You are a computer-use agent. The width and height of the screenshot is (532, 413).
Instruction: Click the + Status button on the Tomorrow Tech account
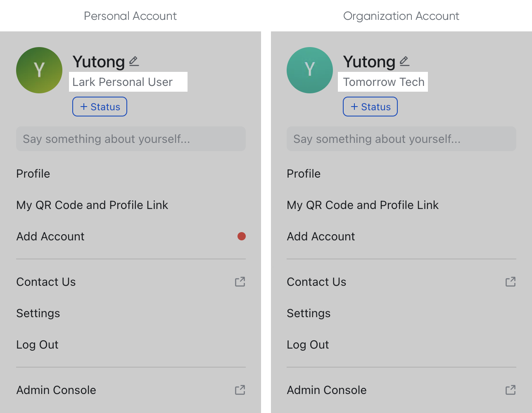pos(370,106)
